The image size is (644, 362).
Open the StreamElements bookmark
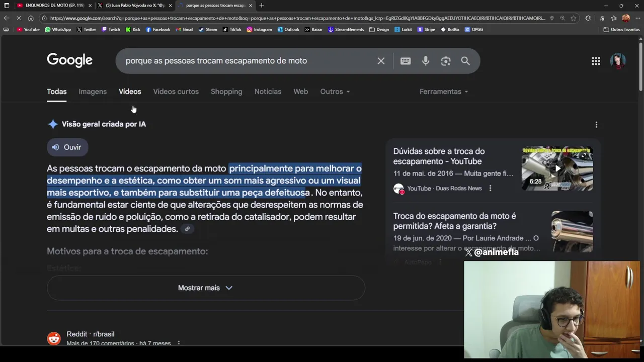coord(346,30)
